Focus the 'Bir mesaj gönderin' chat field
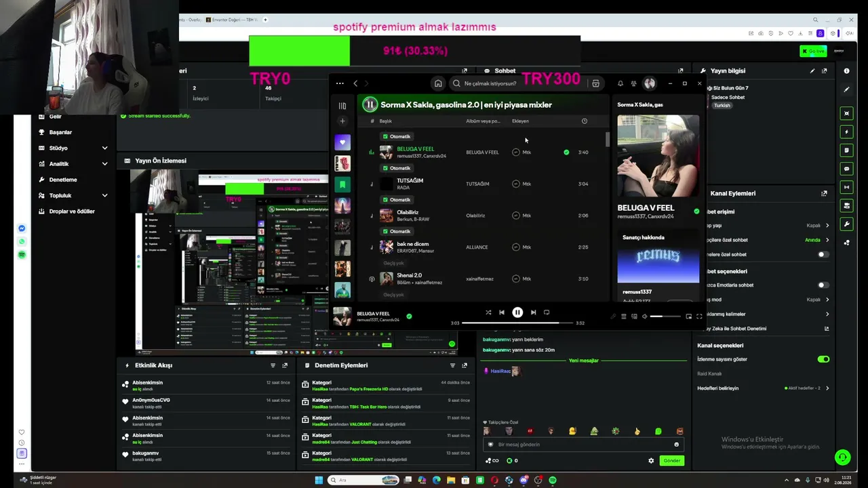The height and width of the screenshot is (488, 868). [583, 445]
